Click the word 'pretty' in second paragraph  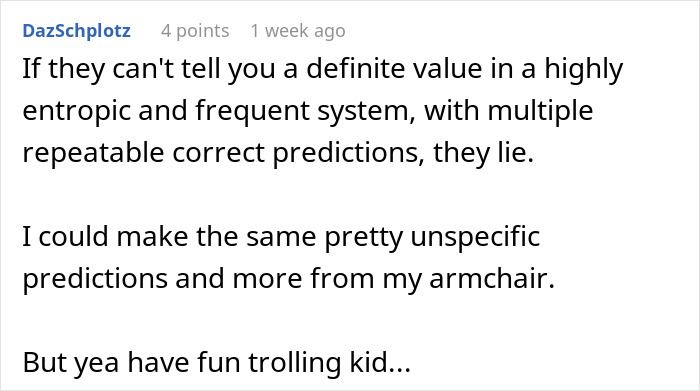pyautogui.click(x=363, y=238)
